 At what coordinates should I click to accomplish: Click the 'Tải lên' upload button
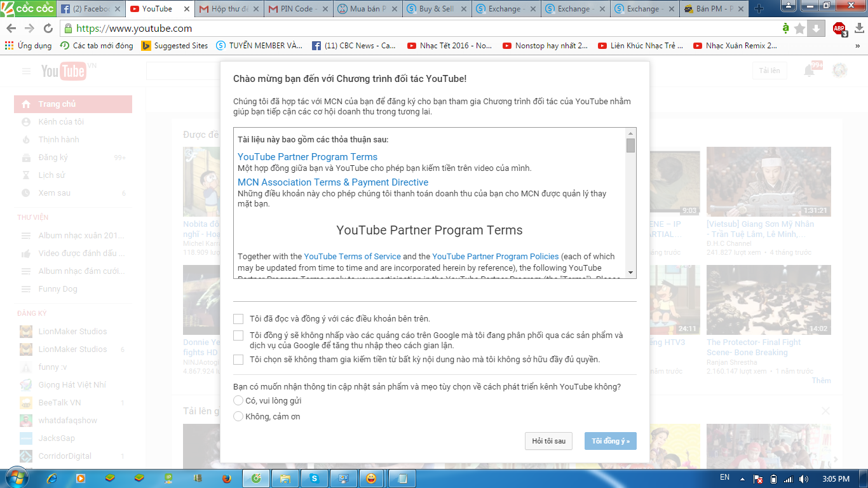click(x=770, y=71)
